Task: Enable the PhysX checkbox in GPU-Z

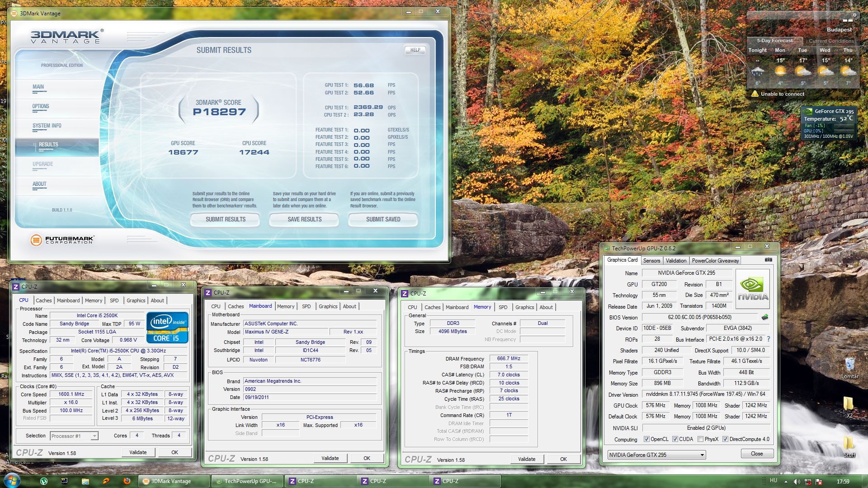Action: click(x=700, y=439)
